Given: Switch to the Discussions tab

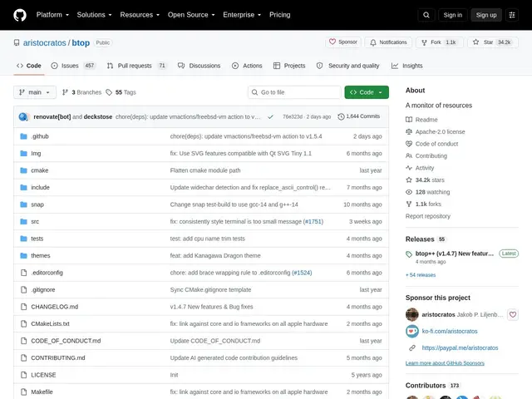Looking at the screenshot, I should 199,66.
